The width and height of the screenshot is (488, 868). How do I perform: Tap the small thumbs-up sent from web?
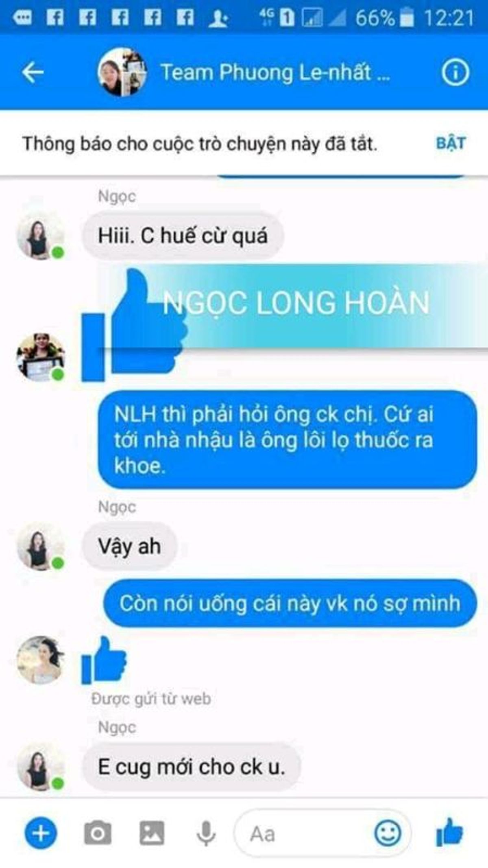coord(104,660)
